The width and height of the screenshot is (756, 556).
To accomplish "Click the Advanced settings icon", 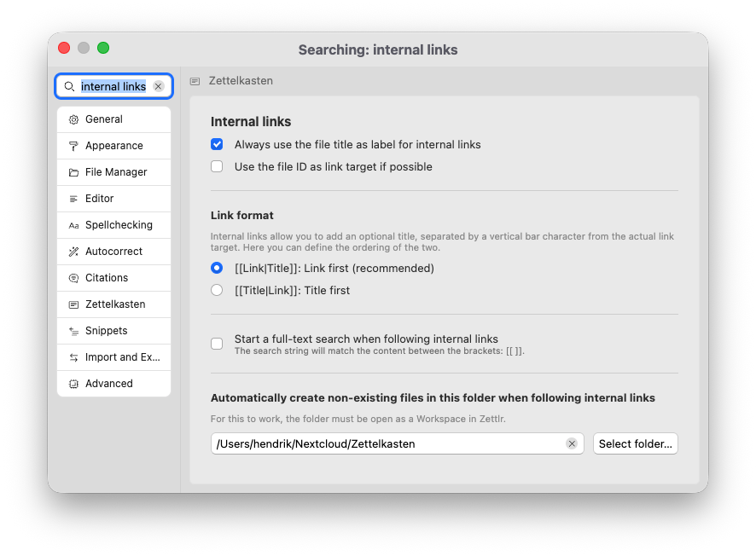I will click(73, 384).
